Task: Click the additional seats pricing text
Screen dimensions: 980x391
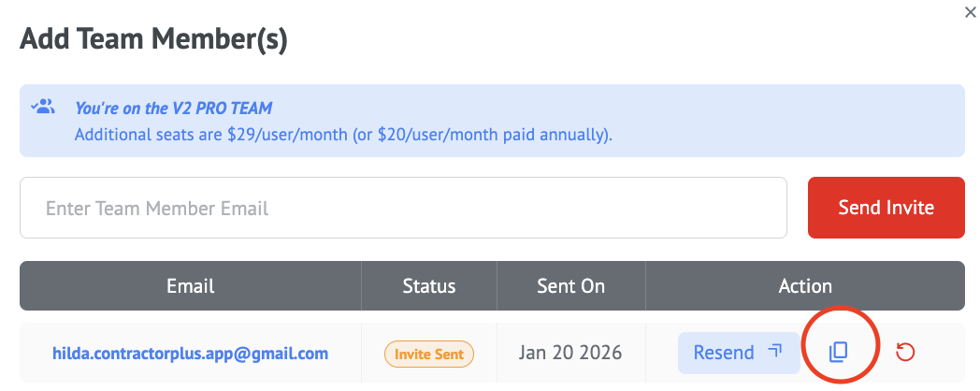Action: [343, 135]
